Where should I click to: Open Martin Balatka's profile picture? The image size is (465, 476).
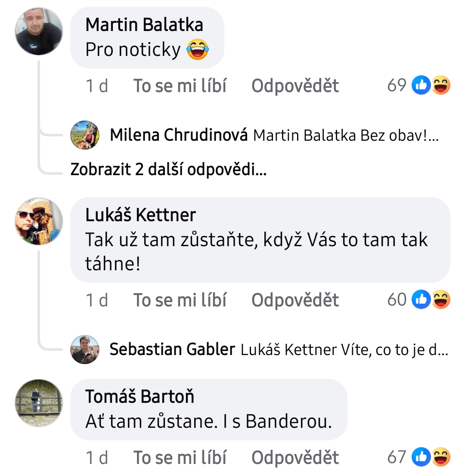pyautogui.click(x=39, y=31)
